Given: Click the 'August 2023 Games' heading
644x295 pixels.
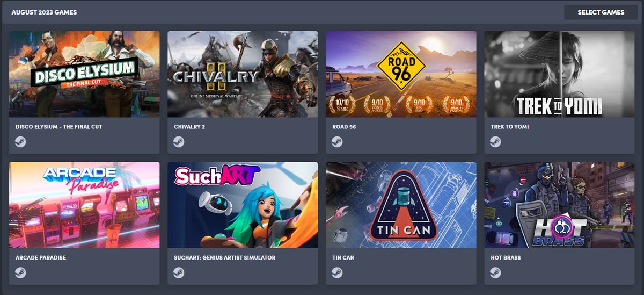Looking at the screenshot, I should [44, 12].
